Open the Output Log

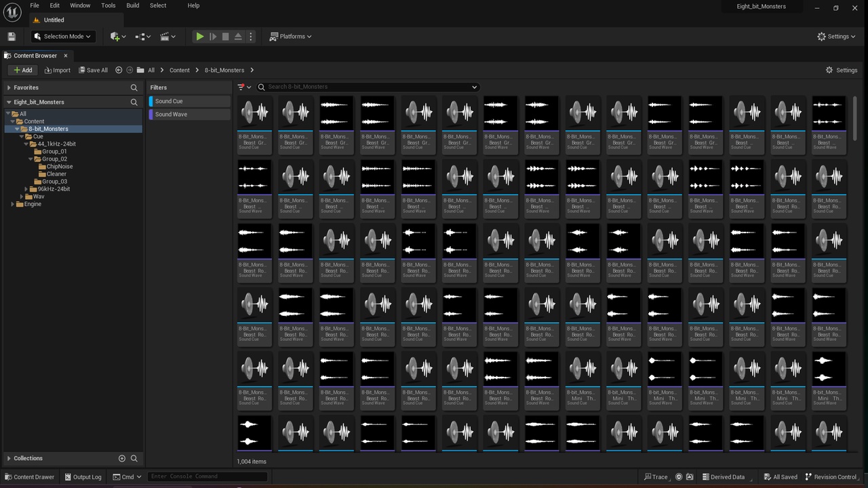point(83,476)
